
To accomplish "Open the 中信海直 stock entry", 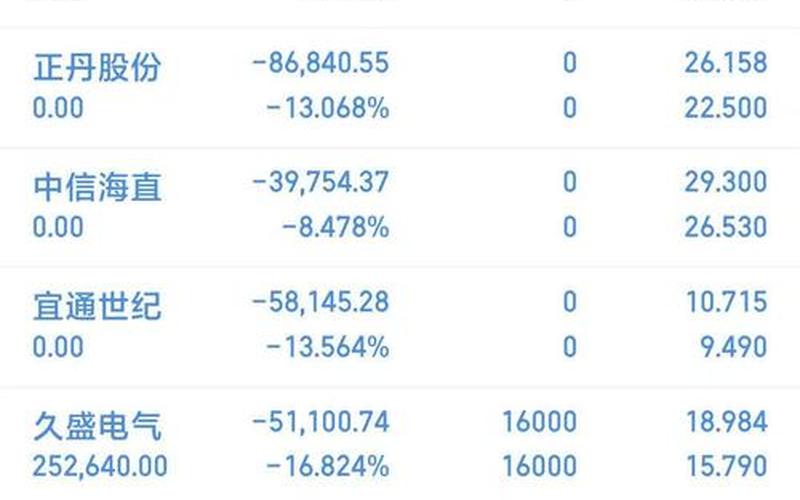I will (x=96, y=186).
